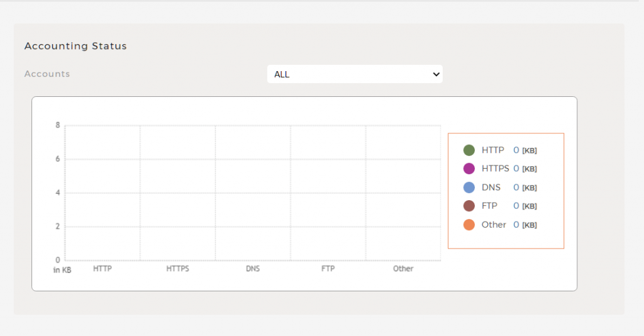The width and height of the screenshot is (644, 336).
Task: Click the HTTP x-axis label on chart
Action: point(103,269)
